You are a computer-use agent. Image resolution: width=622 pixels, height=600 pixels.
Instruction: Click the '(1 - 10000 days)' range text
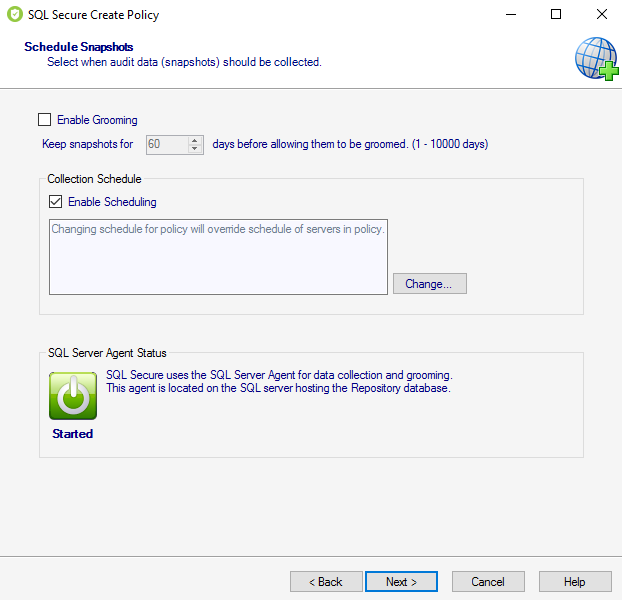(x=450, y=144)
